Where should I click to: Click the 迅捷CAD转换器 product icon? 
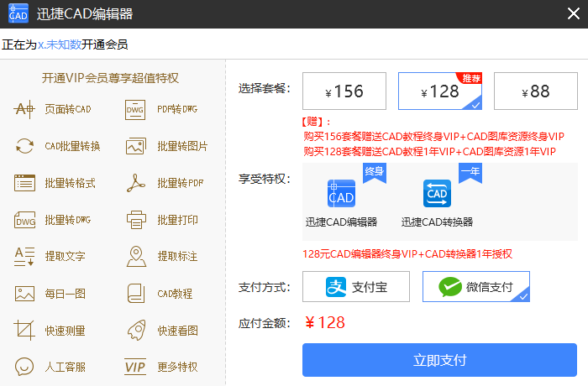[x=437, y=193]
